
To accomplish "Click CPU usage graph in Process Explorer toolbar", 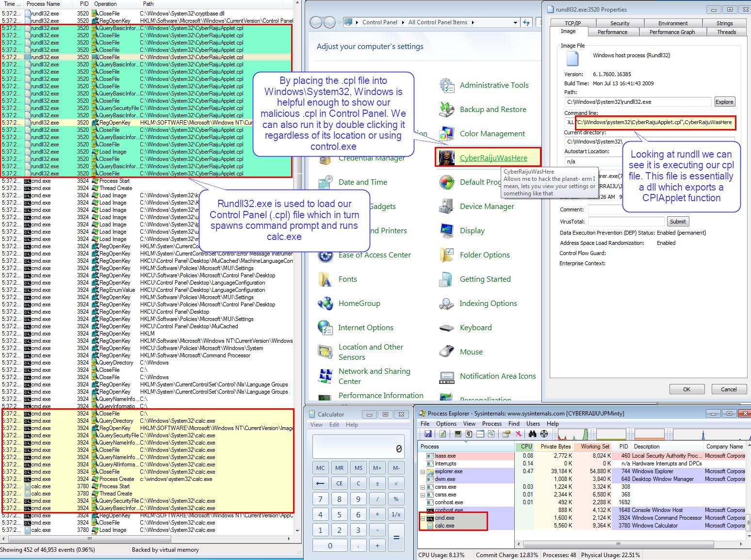I will [x=573, y=433].
